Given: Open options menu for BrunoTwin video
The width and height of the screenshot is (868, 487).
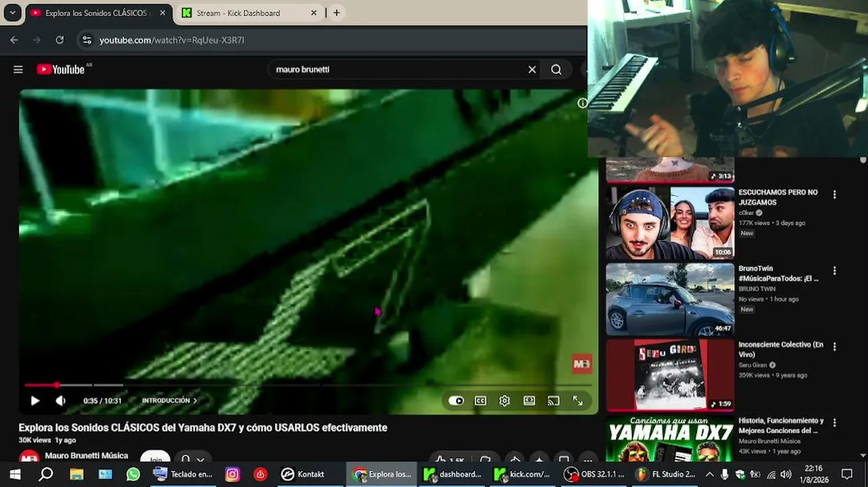Looking at the screenshot, I should click(x=834, y=271).
